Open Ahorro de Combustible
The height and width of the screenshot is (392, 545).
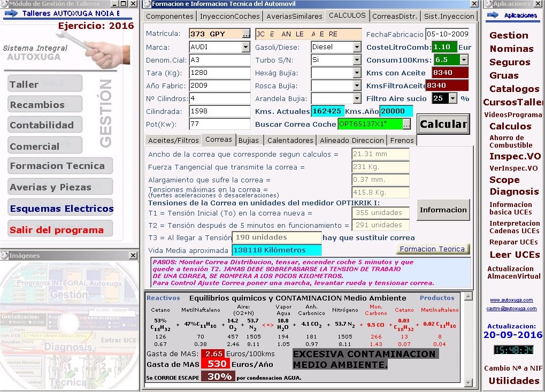point(511,141)
